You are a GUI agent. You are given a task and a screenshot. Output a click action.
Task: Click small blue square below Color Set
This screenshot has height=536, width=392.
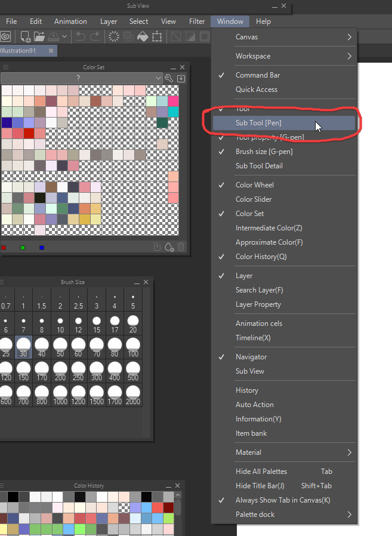(x=42, y=248)
